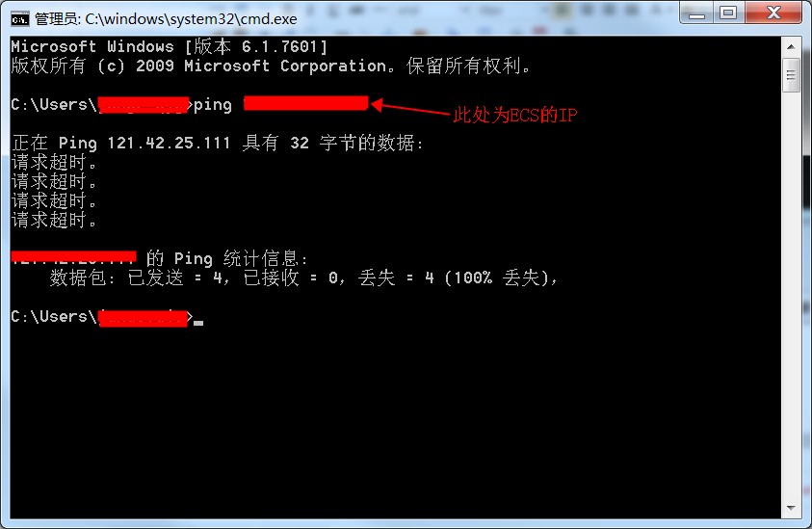Click the redacted username in first prompt
This screenshot has width=812, height=529.
[x=144, y=105]
